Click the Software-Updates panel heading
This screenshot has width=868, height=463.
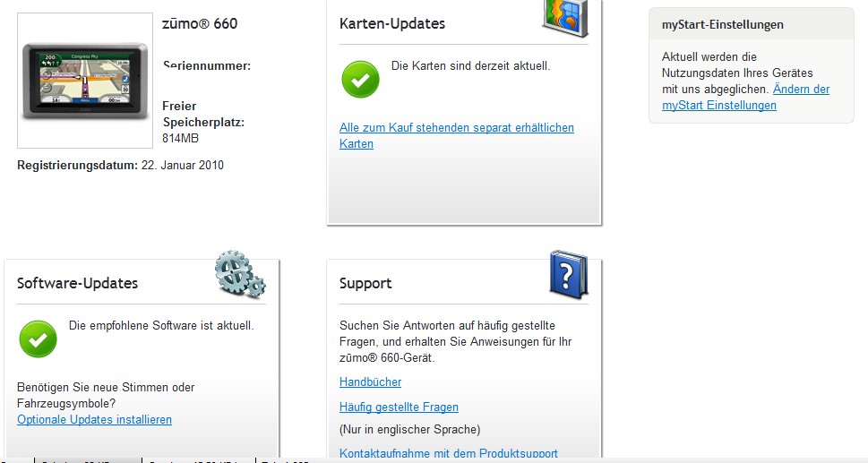pyautogui.click(x=78, y=283)
